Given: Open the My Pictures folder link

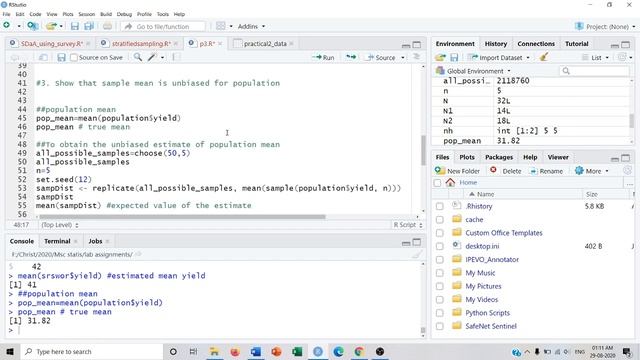Looking at the screenshot, I should [483, 286].
